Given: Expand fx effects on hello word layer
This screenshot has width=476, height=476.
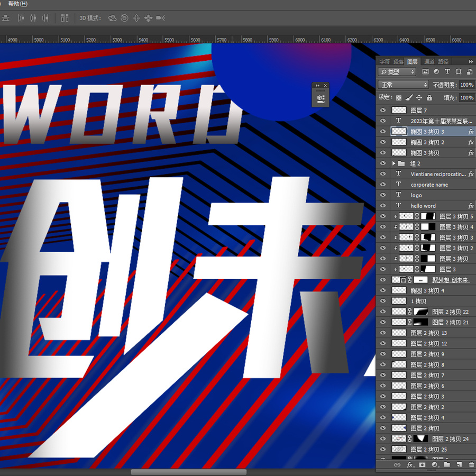Looking at the screenshot, I should (x=471, y=206).
